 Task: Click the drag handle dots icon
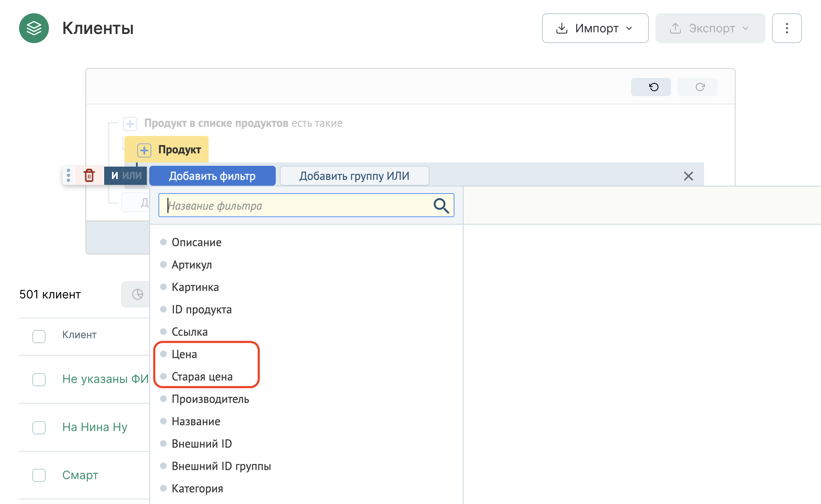[x=68, y=175]
